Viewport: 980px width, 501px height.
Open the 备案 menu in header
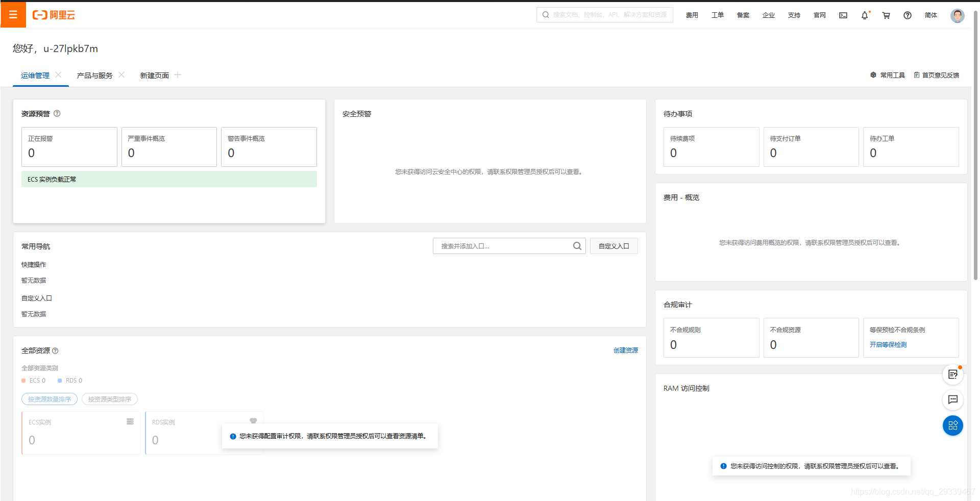tap(743, 15)
